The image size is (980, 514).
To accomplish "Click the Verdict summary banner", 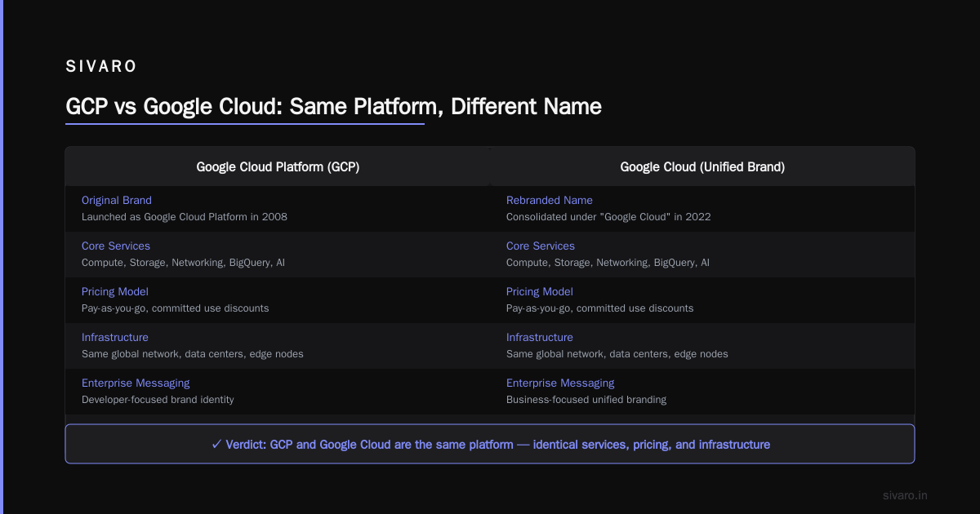I will tap(490, 444).
